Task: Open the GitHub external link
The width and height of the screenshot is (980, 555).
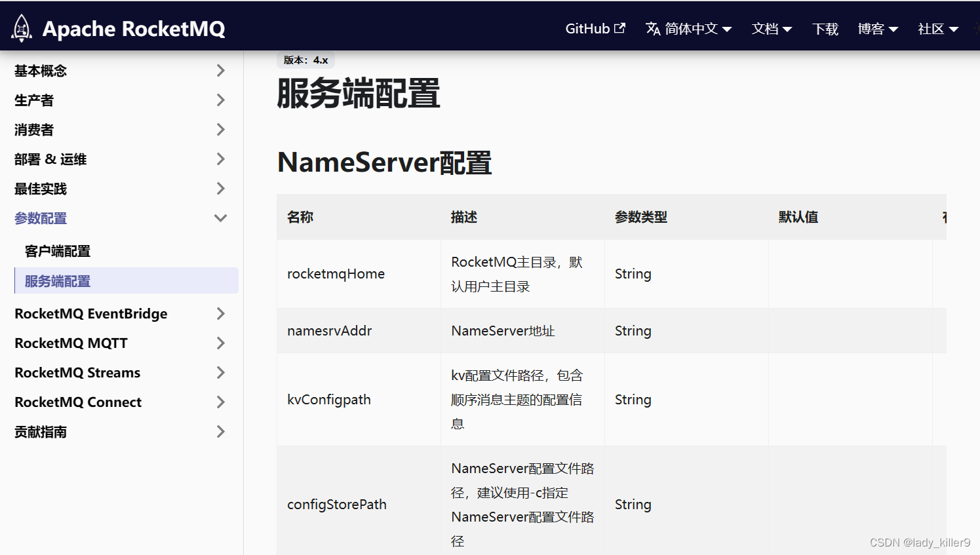Action: tap(595, 29)
